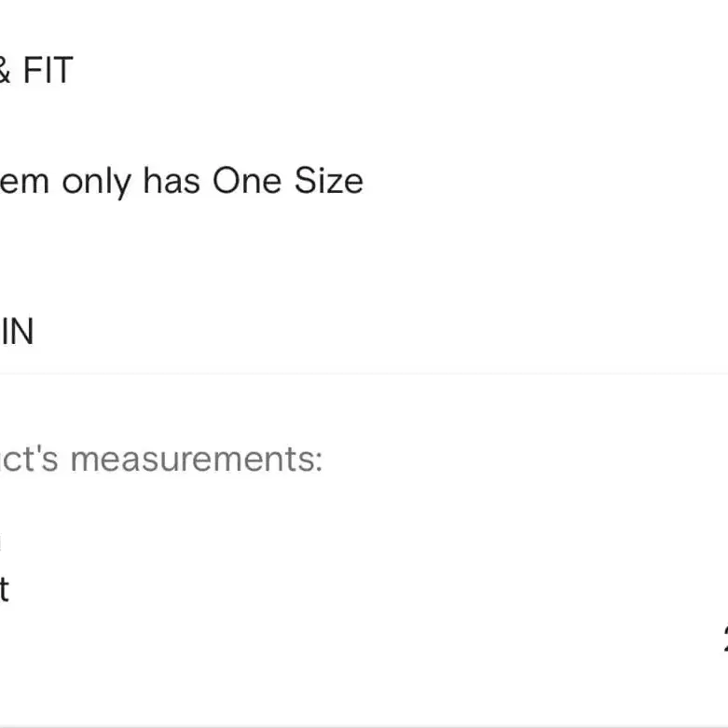The width and height of the screenshot is (728, 728).
Task: Click the word 'has' in size notice
Action: [x=172, y=180]
